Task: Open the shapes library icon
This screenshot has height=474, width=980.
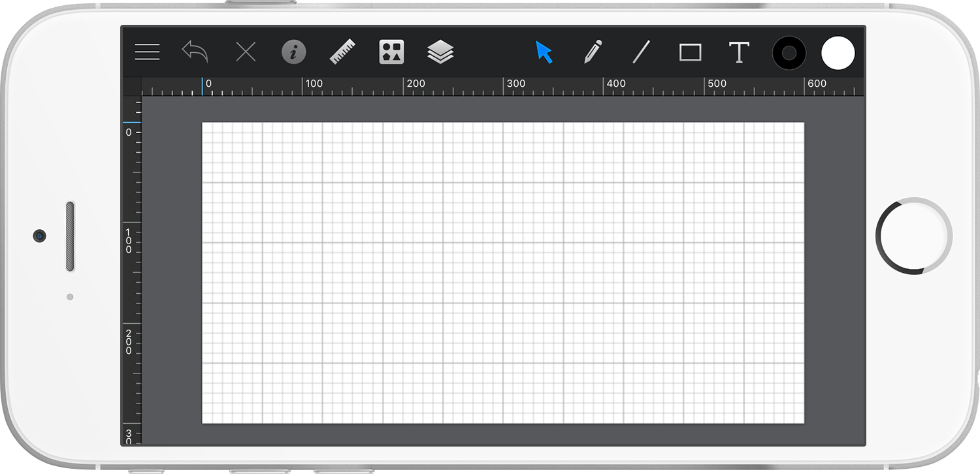Action: click(x=391, y=52)
